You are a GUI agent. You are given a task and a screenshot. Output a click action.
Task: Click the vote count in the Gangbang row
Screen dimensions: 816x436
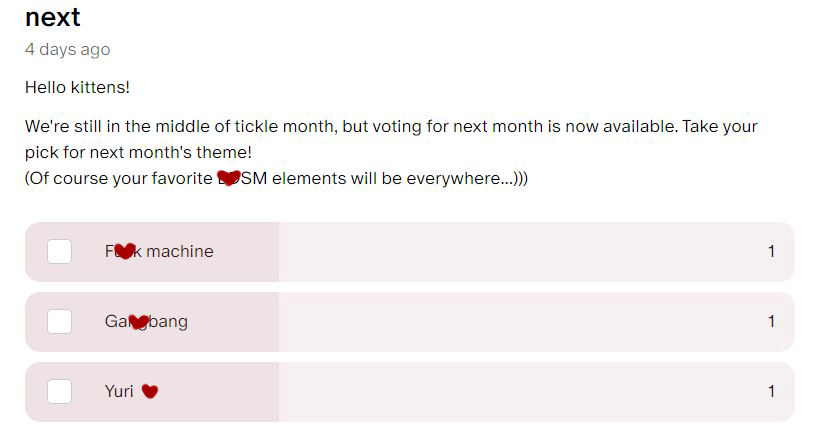click(771, 322)
